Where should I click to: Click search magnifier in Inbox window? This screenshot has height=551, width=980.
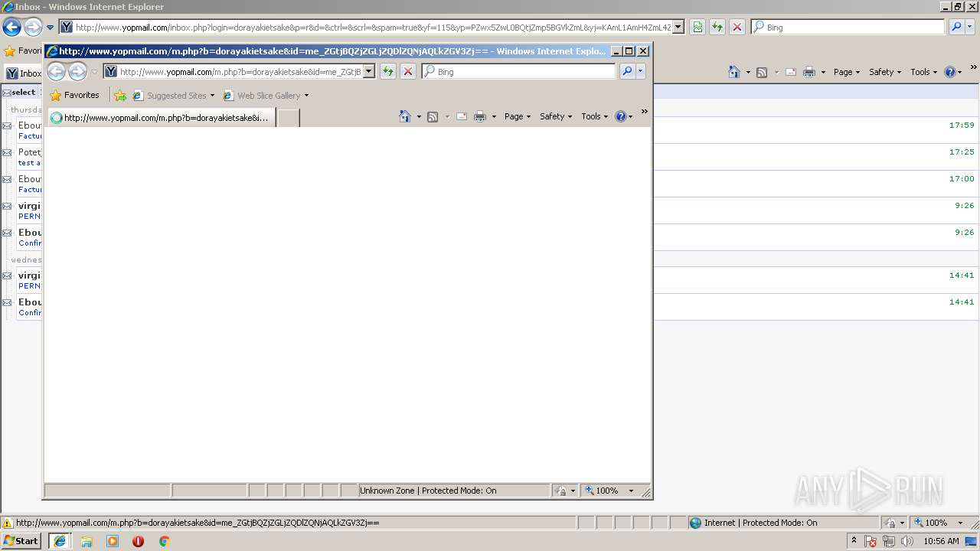pyautogui.click(x=956, y=27)
